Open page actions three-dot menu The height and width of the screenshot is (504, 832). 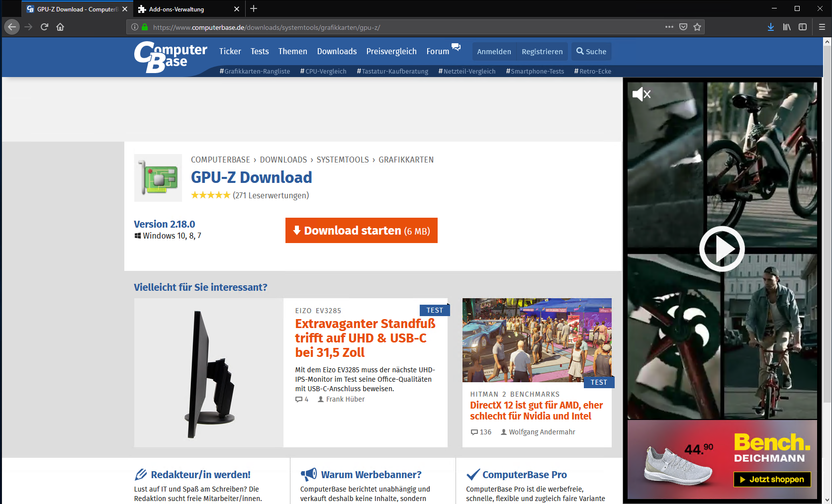pos(669,27)
